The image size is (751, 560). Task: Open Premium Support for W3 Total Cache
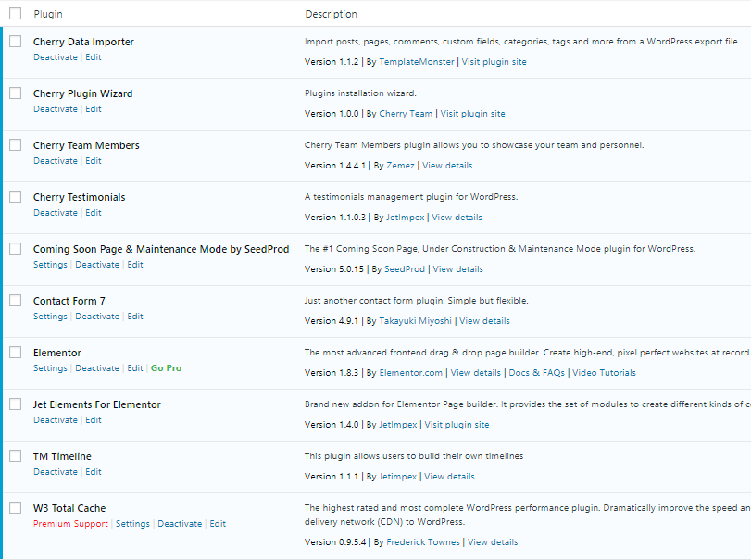[70, 524]
